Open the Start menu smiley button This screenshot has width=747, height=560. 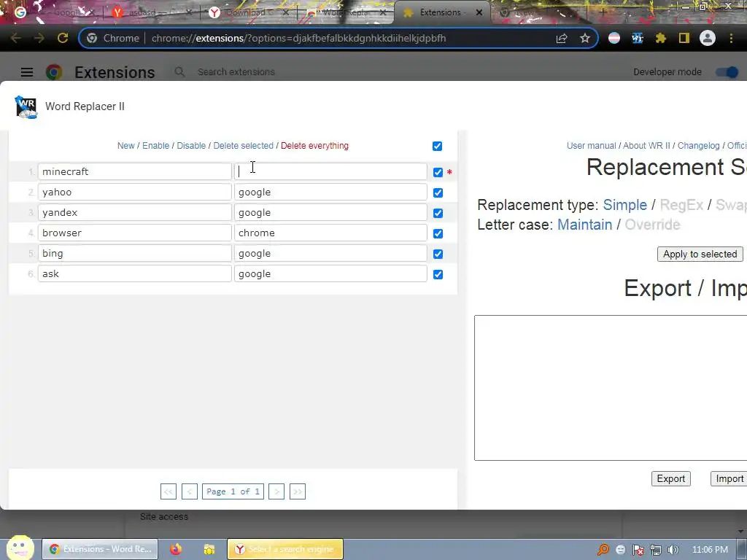[20, 548]
